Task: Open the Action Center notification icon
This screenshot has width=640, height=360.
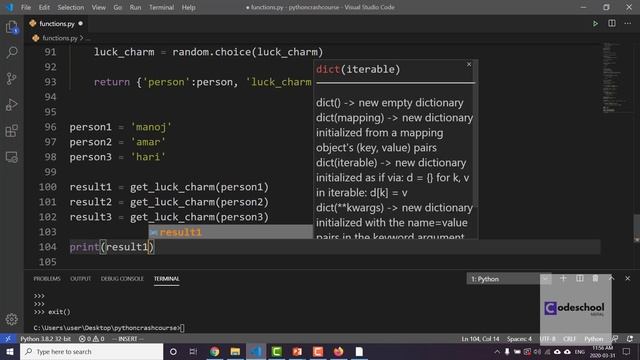Action: tap(627, 351)
